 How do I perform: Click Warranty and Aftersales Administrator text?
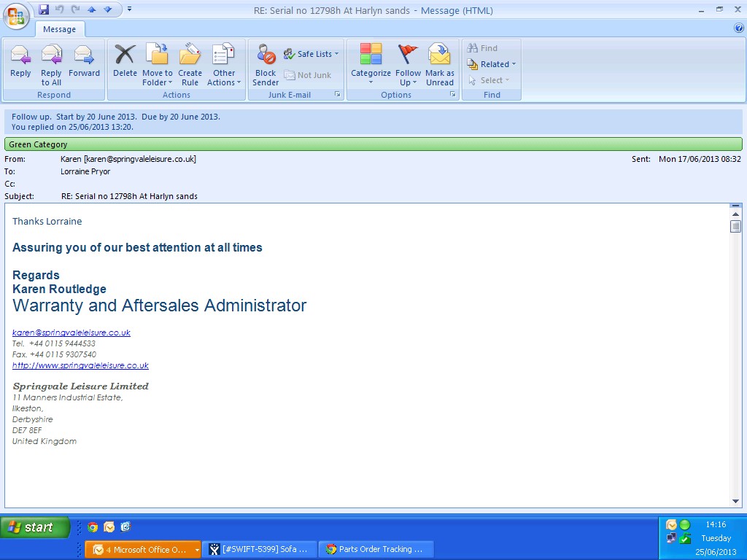[x=159, y=306]
